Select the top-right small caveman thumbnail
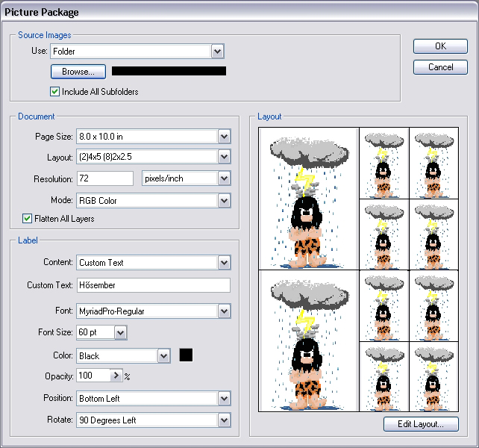Viewport: 479px width, 448px height. (x=433, y=163)
